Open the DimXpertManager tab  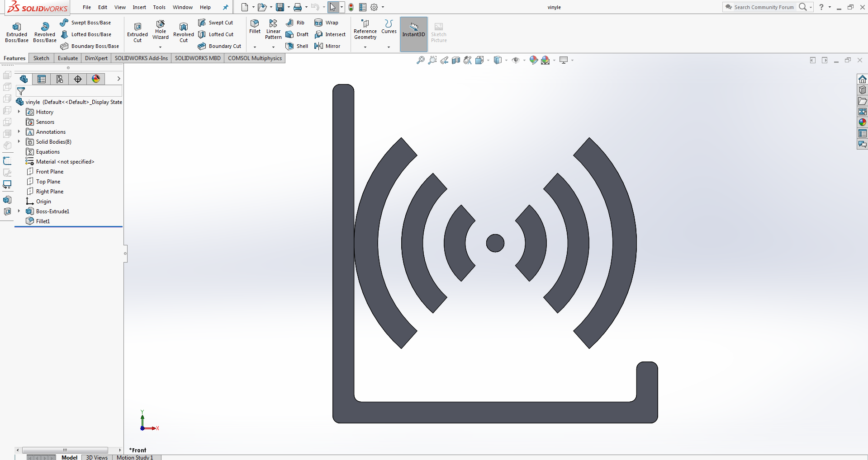pyautogui.click(x=78, y=79)
